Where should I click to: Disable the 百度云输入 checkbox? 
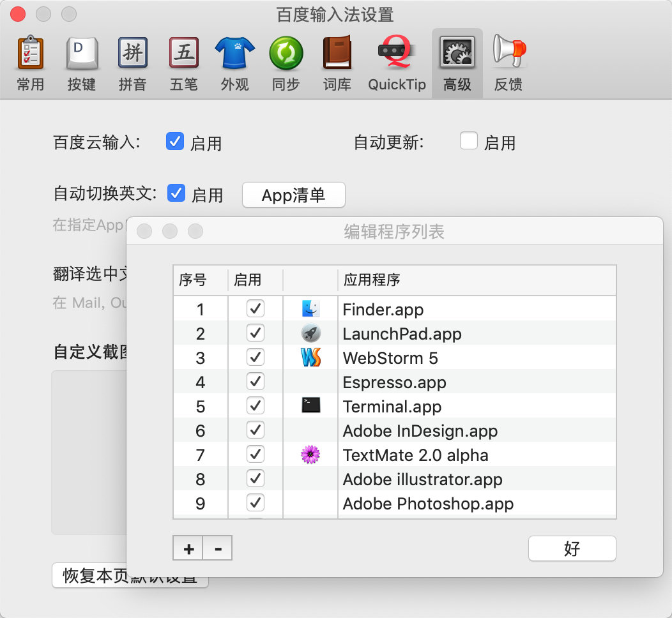175,142
